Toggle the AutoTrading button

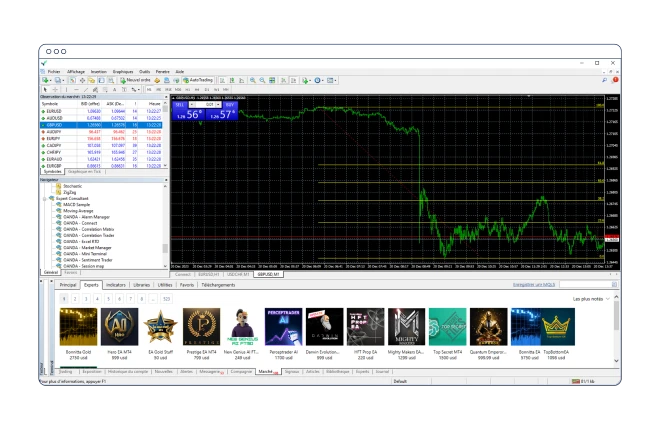coord(198,80)
